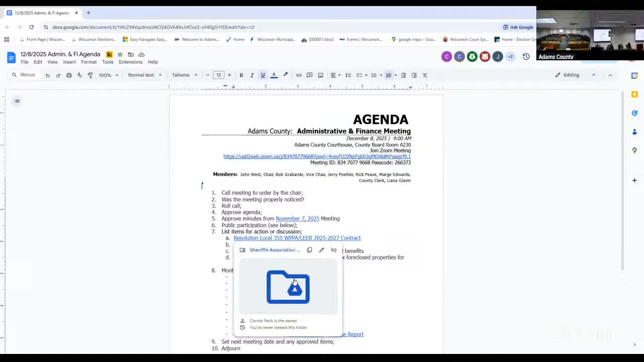Open the Extensions menu
This screenshot has height=362, width=644.
click(130, 62)
